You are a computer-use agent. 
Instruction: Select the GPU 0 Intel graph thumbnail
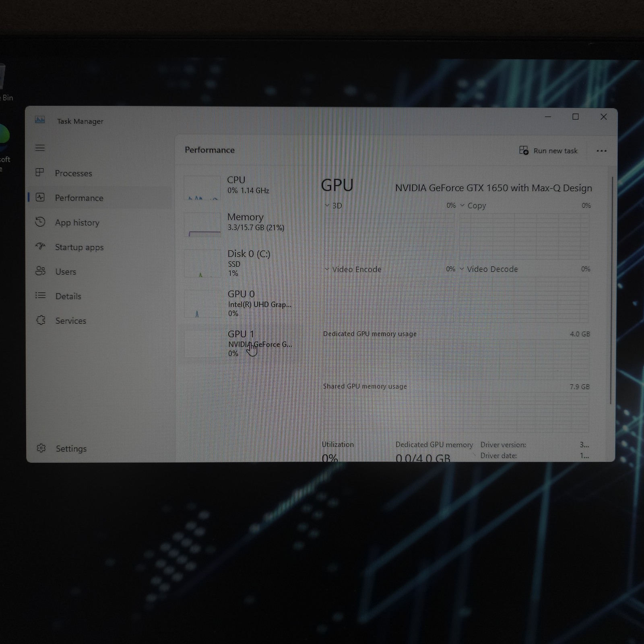point(202,304)
